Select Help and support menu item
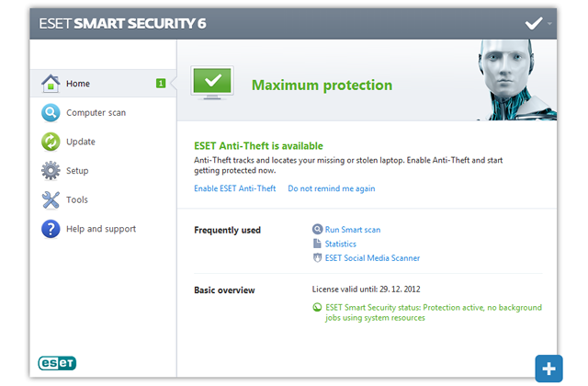Screen dimensions: 588x386 click(103, 229)
